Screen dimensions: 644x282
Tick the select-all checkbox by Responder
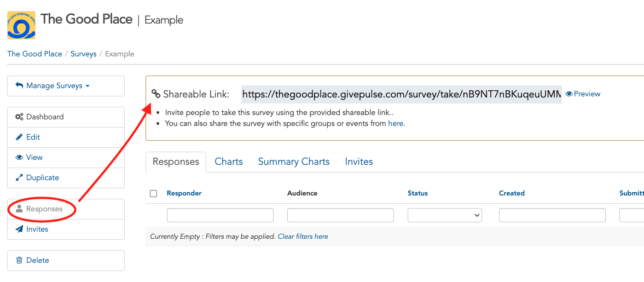click(154, 193)
